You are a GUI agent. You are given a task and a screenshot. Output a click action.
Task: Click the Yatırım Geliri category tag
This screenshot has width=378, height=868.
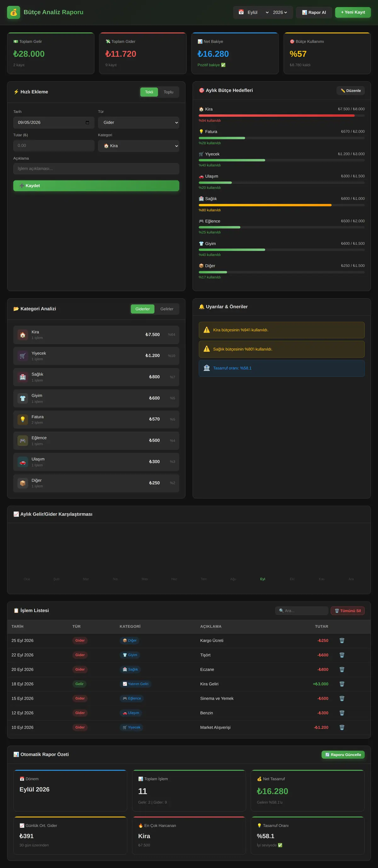[135, 684]
